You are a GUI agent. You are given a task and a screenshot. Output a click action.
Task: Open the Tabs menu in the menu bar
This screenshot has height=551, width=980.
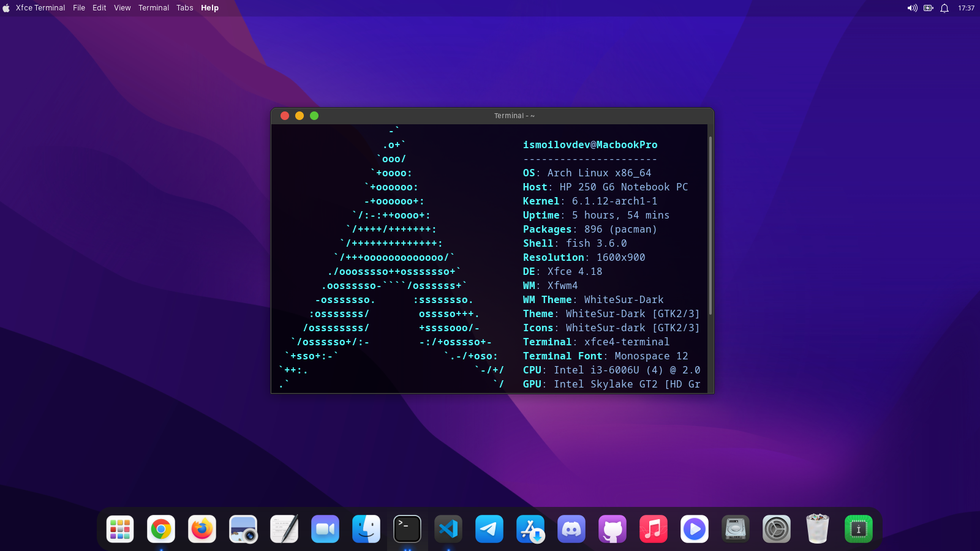coord(185,8)
